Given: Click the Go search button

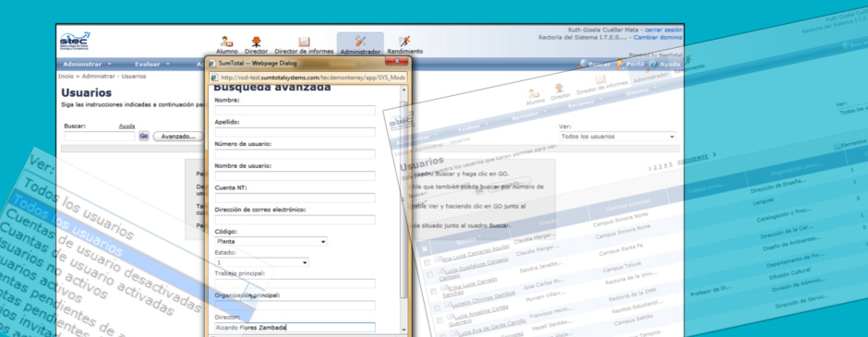Looking at the screenshot, I should point(144,136).
